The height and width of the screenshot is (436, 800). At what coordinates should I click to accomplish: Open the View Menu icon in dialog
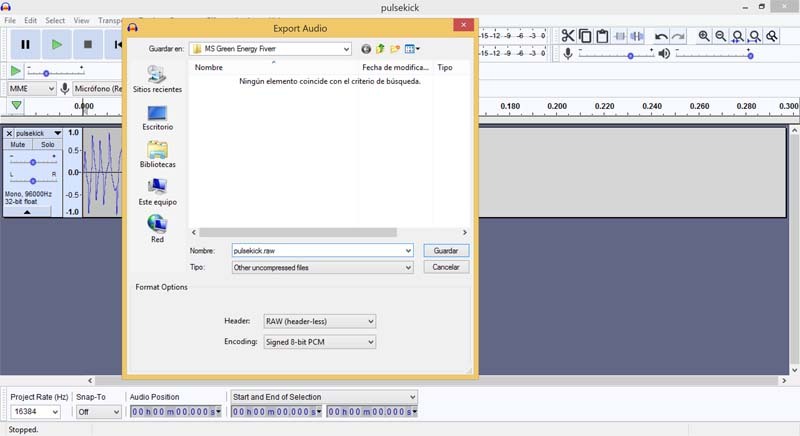click(x=412, y=49)
